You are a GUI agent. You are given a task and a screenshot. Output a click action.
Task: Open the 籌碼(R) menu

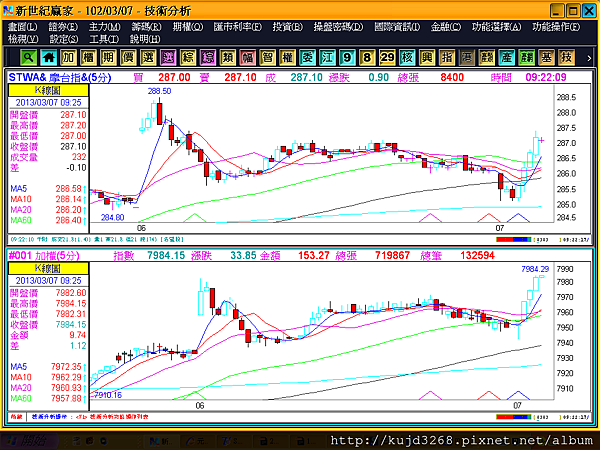[x=147, y=27]
